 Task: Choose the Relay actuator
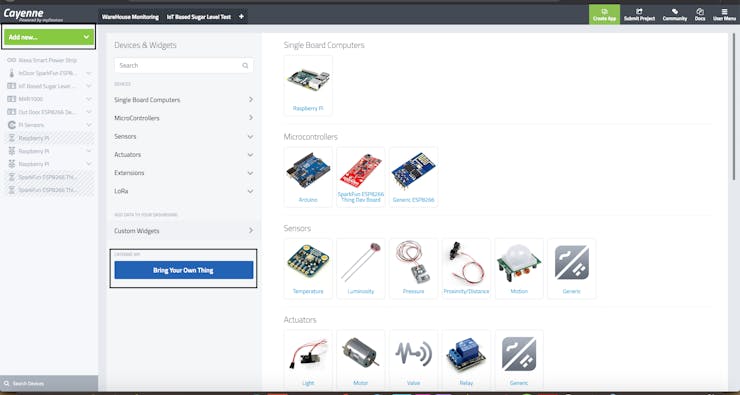tap(466, 360)
